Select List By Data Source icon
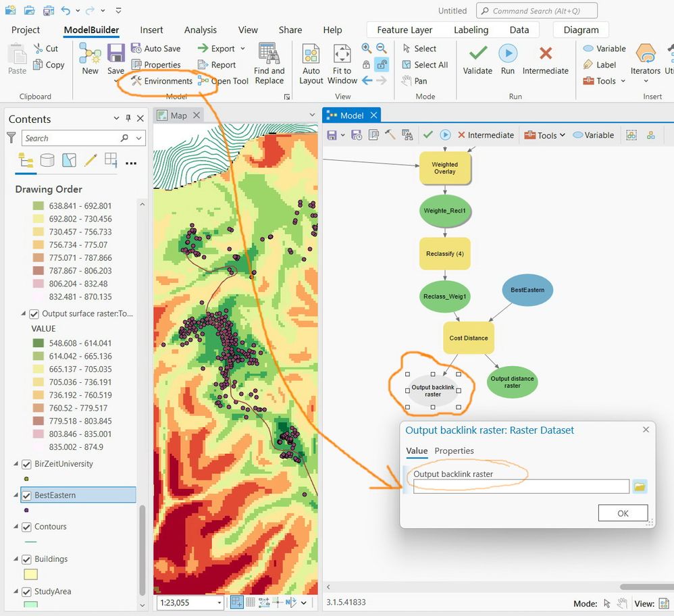The width and height of the screenshot is (674, 616). [x=47, y=161]
